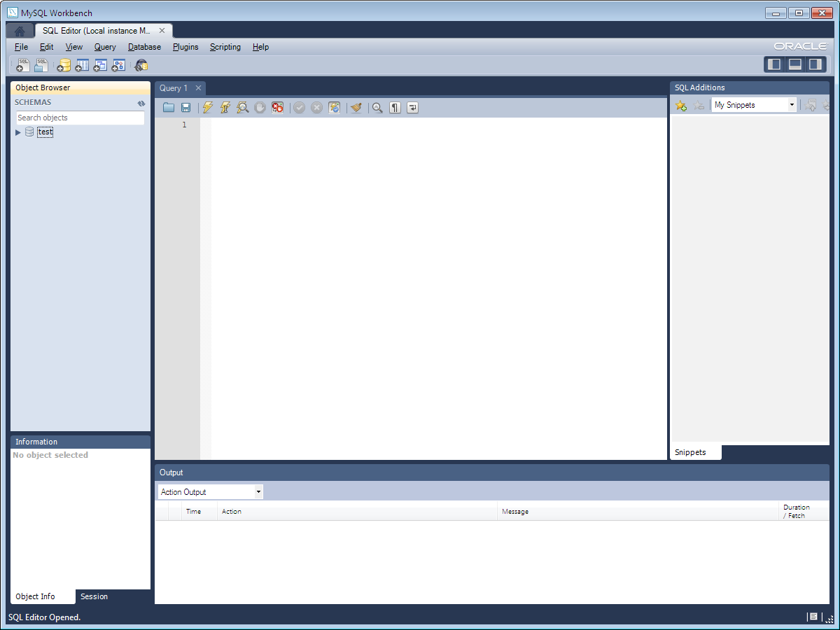840x630 pixels.
Task: Save the script with floppy icon
Action: 186,108
